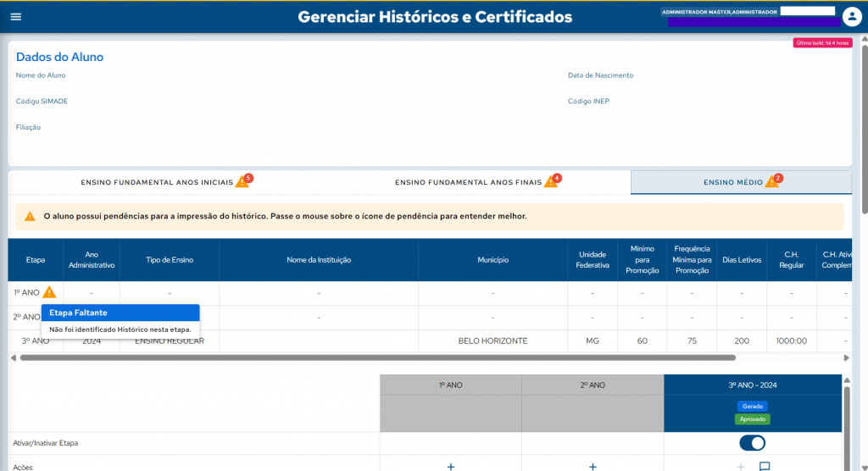Click the Gerado status badge
The image size is (868, 471).
(x=752, y=406)
